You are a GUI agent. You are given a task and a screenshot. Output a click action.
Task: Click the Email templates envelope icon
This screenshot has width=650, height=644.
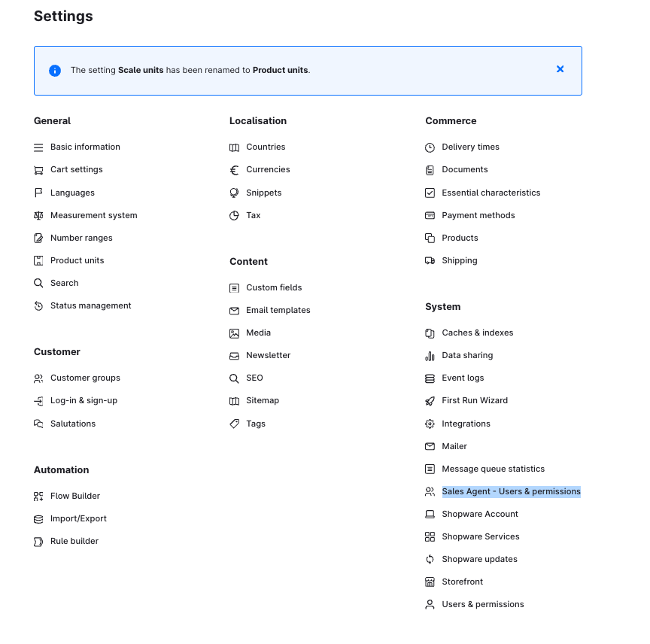click(234, 311)
